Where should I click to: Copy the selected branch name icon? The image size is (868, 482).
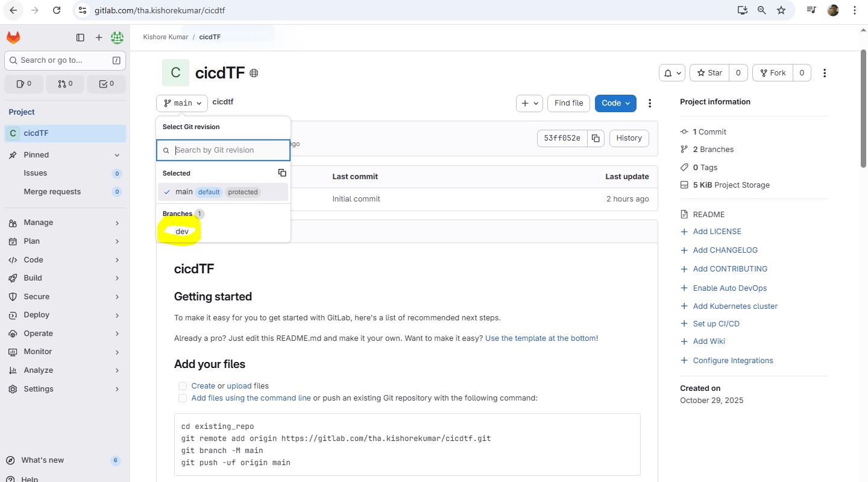[x=282, y=173]
